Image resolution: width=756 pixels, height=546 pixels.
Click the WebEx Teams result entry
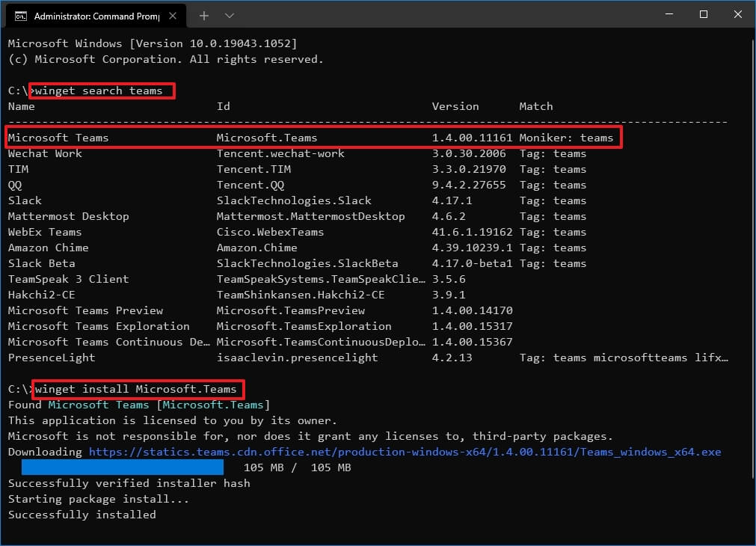(44, 232)
